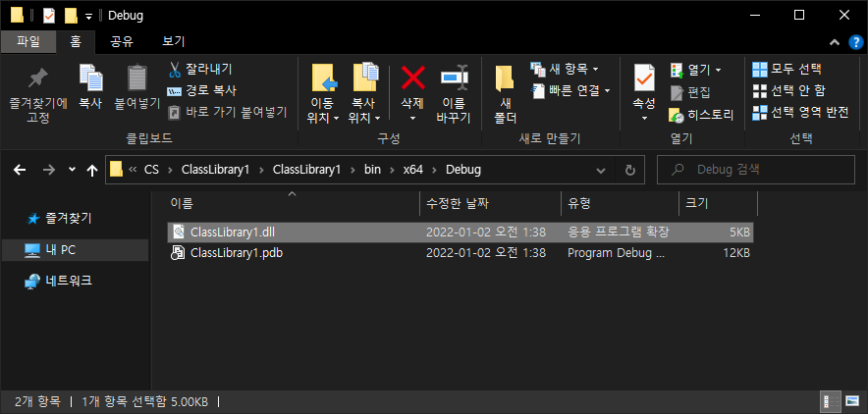
Task: Go Up one folder level arrow
Action: (x=92, y=171)
